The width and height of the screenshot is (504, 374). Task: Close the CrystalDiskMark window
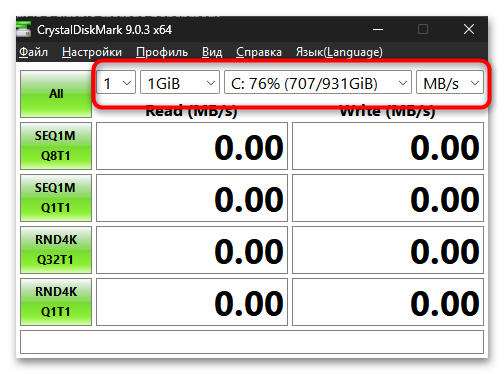(x=469, y=29)
